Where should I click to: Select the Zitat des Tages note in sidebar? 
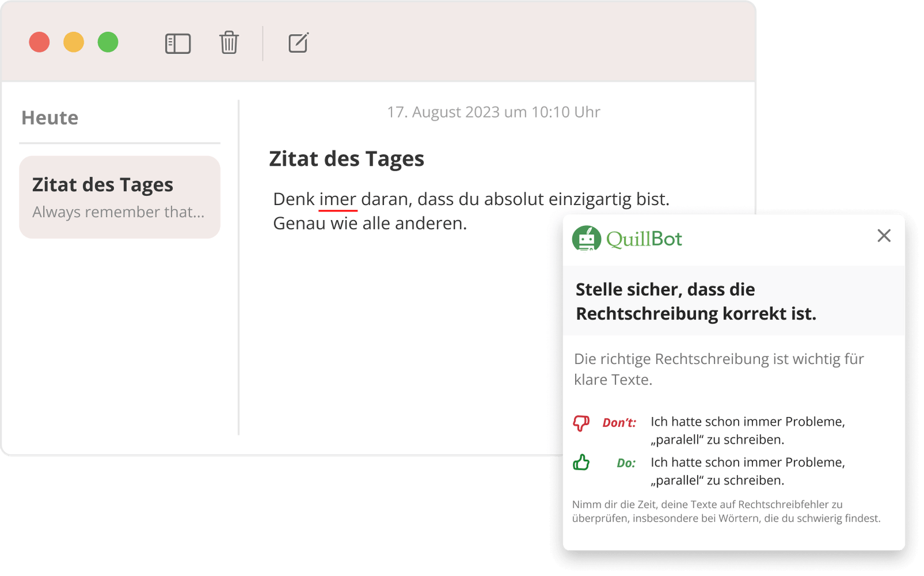[x=120, y=196]
